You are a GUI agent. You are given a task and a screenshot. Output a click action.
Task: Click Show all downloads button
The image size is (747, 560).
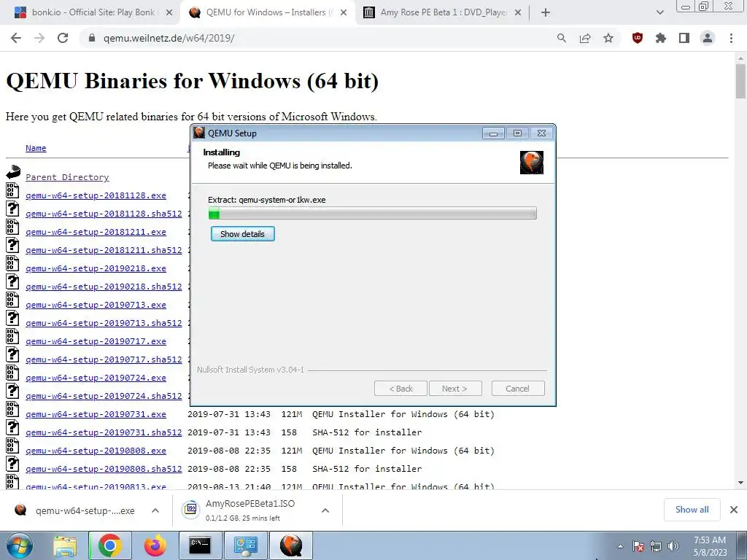tap(692, 510)
